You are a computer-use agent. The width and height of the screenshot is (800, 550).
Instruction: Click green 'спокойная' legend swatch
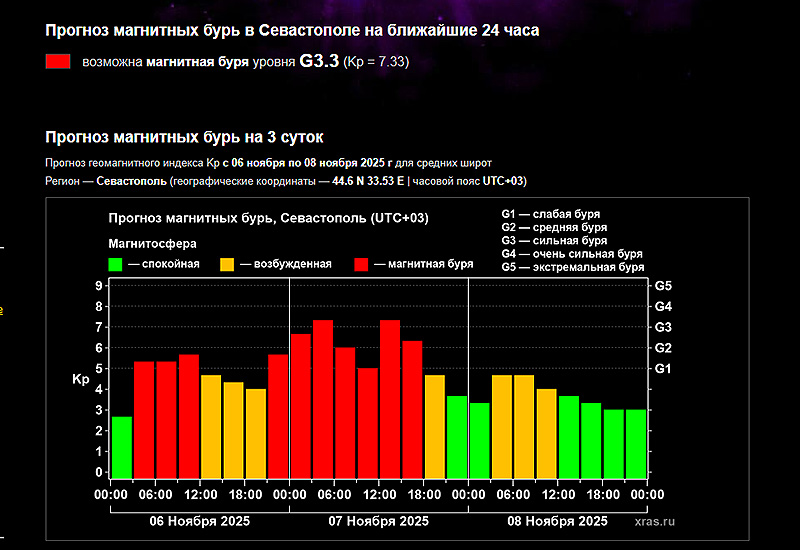click(x=115, y=264)
